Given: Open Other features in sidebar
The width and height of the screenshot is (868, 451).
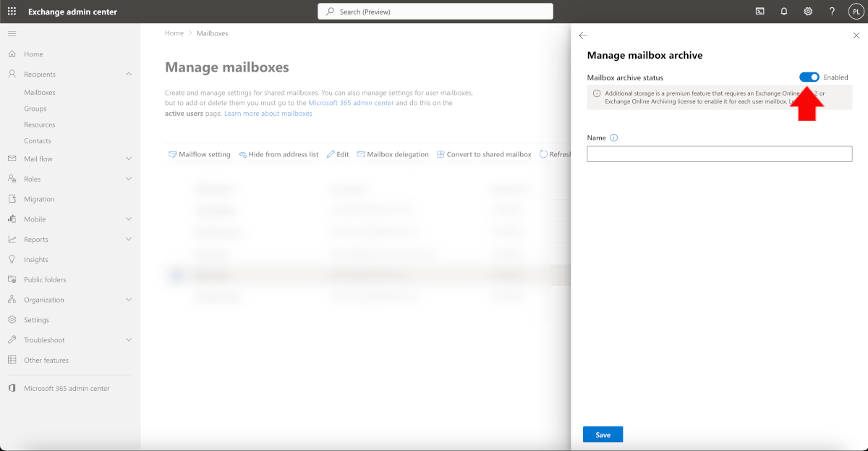Looking at the screenshot, I should 46,360.
